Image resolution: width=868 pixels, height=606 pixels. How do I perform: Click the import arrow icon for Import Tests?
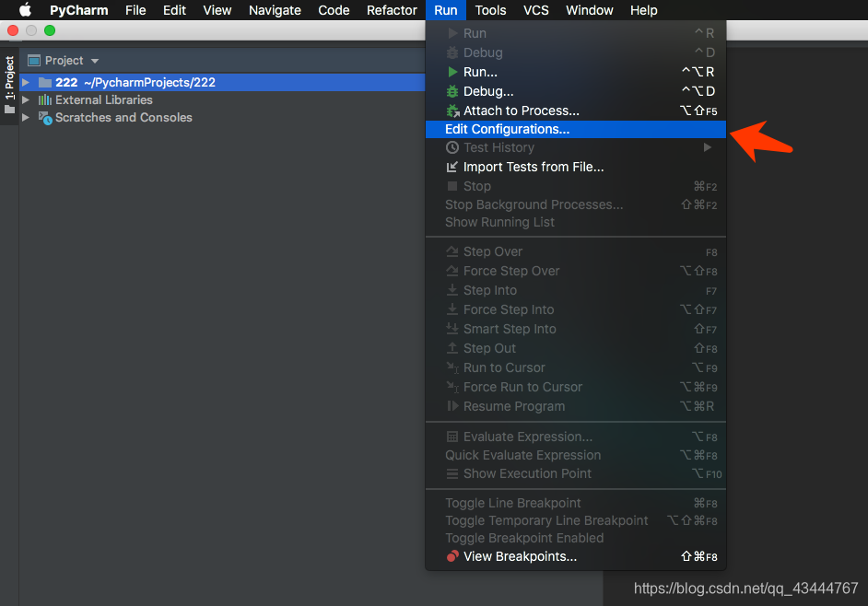[x=452, y=167]
